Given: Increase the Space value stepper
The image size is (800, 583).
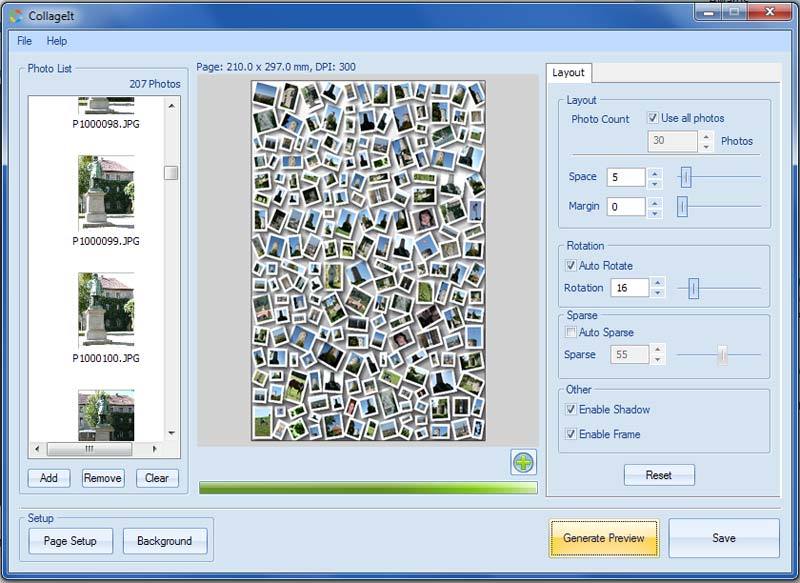Looking at the screenshot, I should [x=655, y=172].
